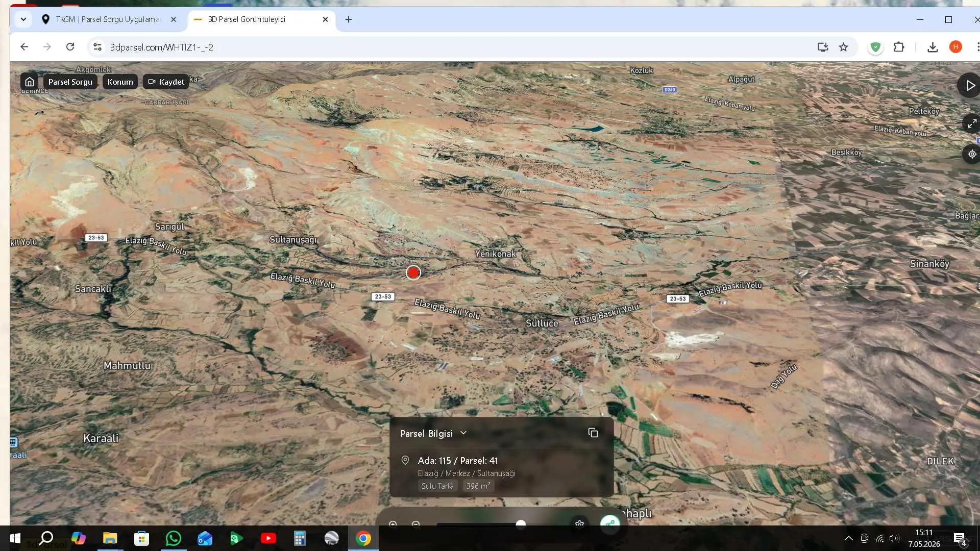The image size is (980, 551).
Task: View site information icon
Action: (x=97, y=47)
